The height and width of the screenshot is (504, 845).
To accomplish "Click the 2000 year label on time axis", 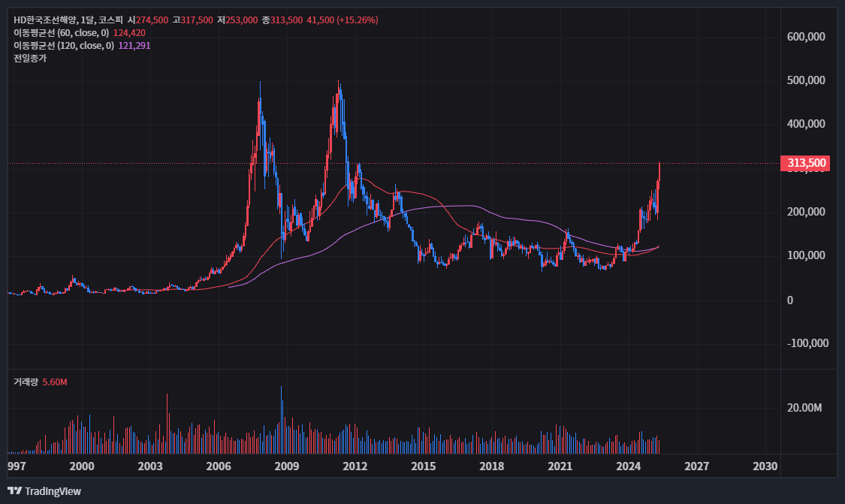I will [x=82, y=466].
